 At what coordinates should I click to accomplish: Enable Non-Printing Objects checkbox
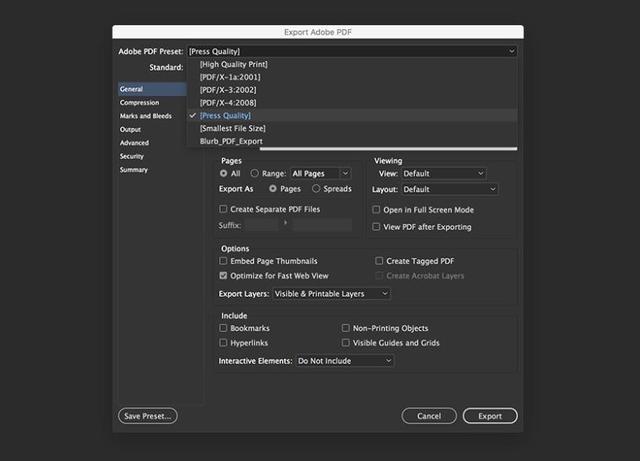pos(346,328)
